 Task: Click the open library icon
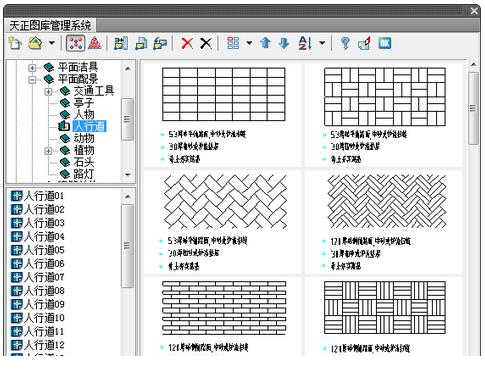click(x=35, y=43)
